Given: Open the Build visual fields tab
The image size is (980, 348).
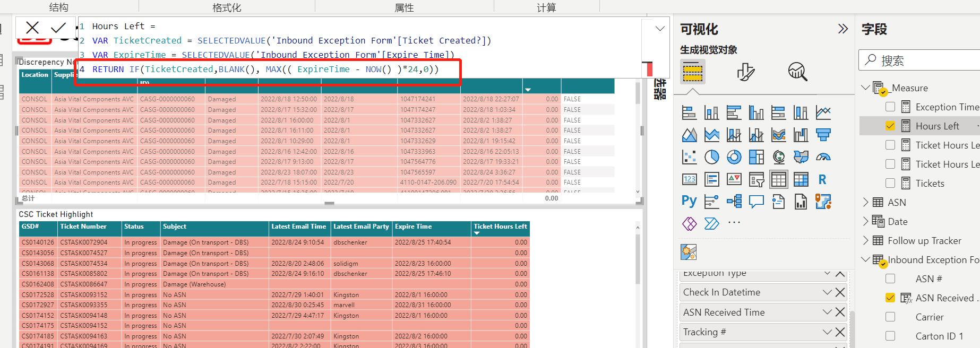Looking at the screenshot, I should coord(693,72).
